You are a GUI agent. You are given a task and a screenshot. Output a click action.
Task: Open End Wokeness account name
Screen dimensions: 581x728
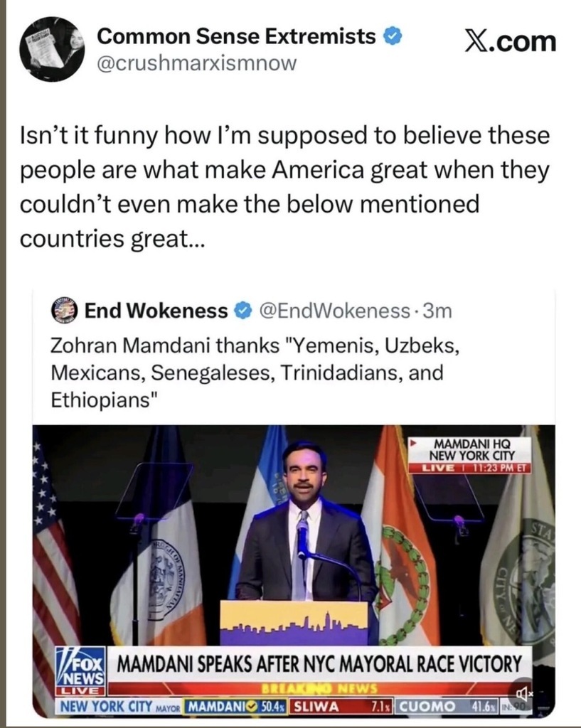pos(156,311)
